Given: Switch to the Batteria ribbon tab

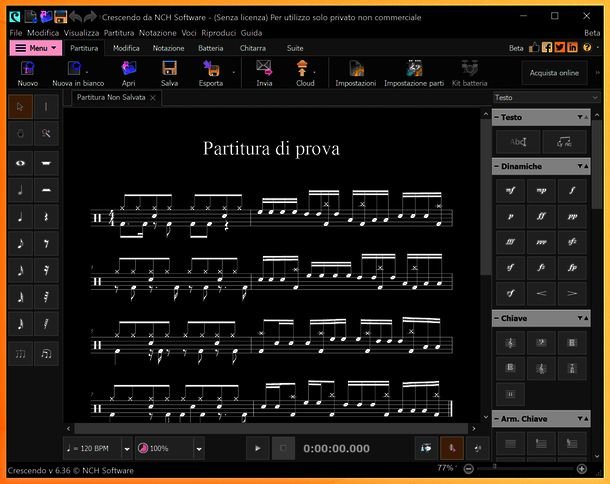Looking at the screenshot, I should point(210,48).
